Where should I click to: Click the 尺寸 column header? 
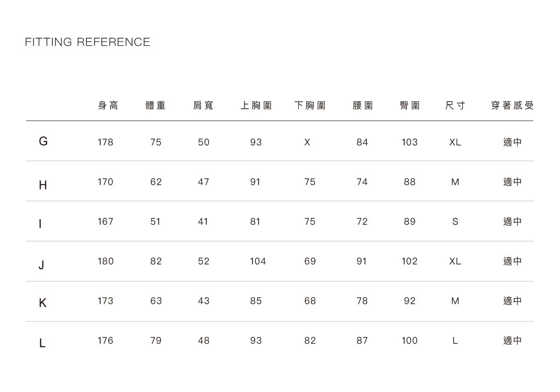point(455,106)
